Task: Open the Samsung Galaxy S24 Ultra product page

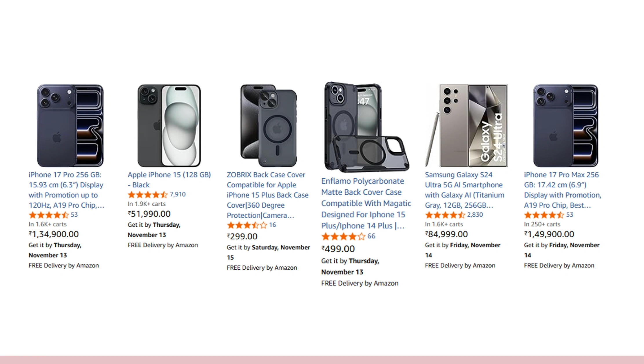Action: pyautogui.click(x=464, y=190)
